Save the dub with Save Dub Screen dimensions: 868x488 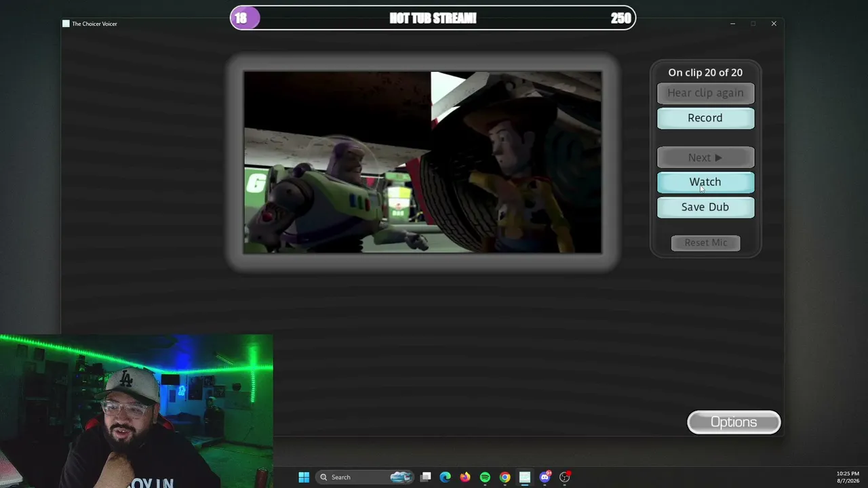705,207
